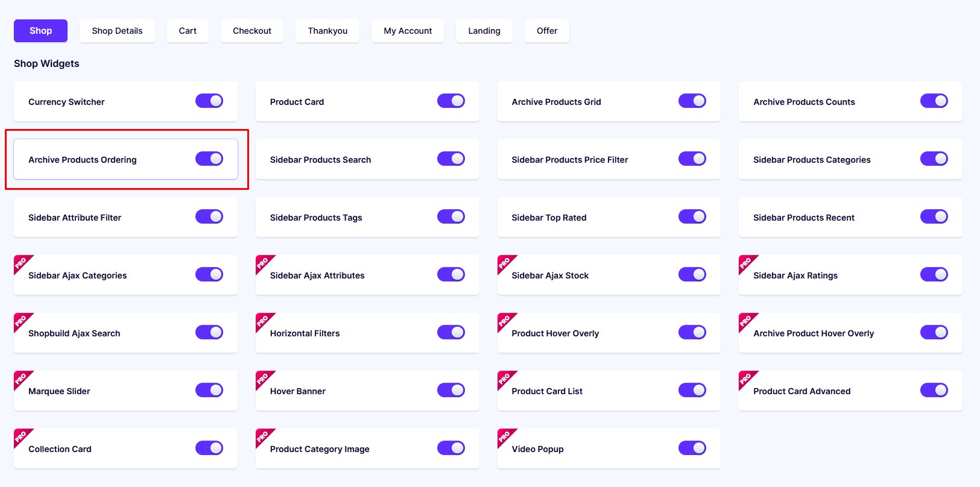Click PRO badge on Marquee Slider card
The height and width of the screenshot is (487, 980).
coord(22,379)
